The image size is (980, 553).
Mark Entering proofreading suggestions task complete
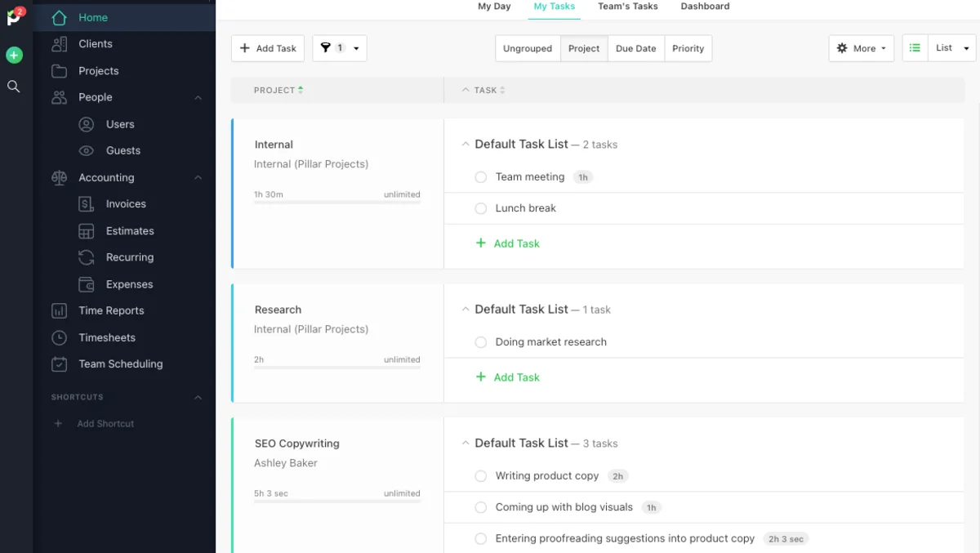tap(481, 538)
